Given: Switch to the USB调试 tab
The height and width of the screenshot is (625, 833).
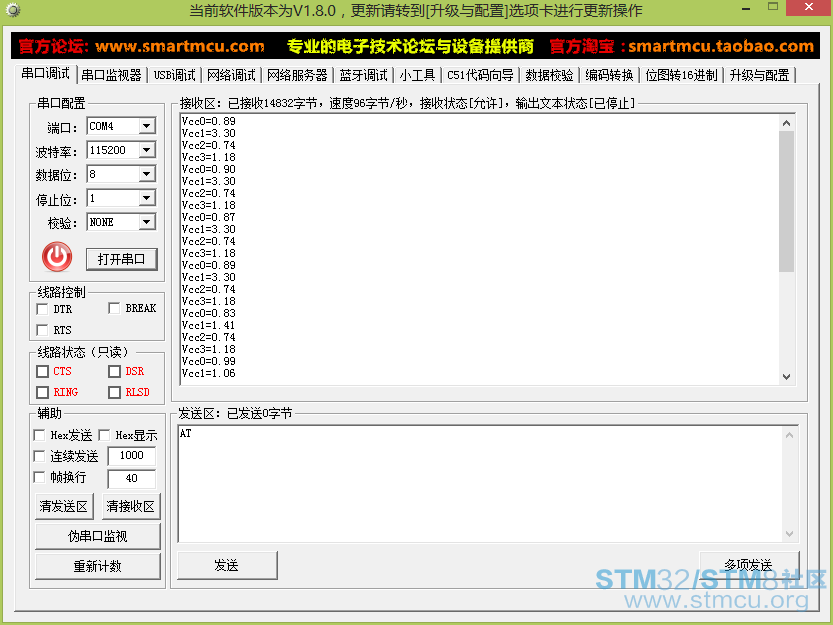Looking at the screenshot, I should 175,75.
